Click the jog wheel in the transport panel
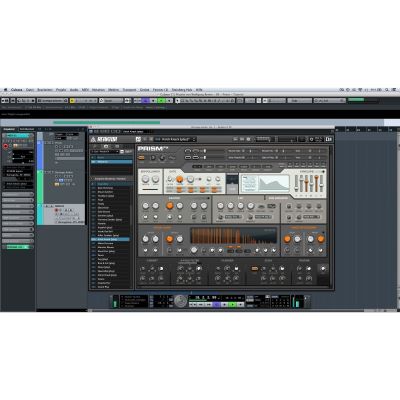The image size is (400, 400). tap(181, 301)
